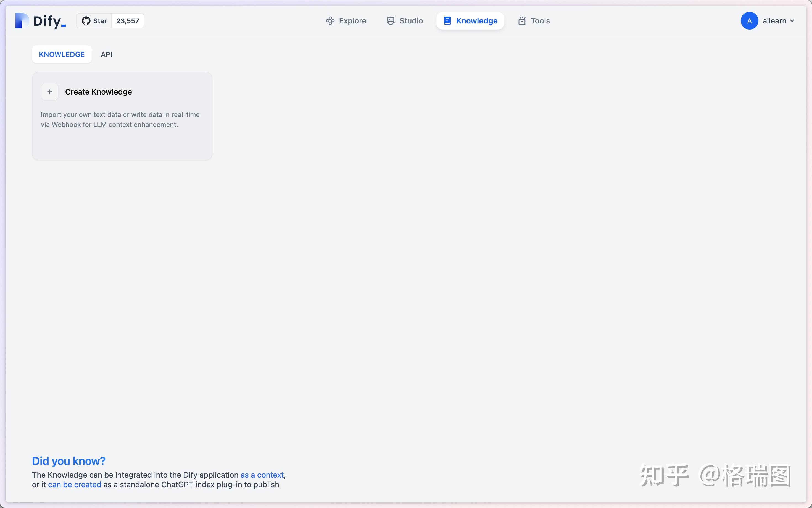Select the KNOWLEDGE sub-tab
Image resolution: width=812 pixels, height=508 pixels.
coord(62,54)
